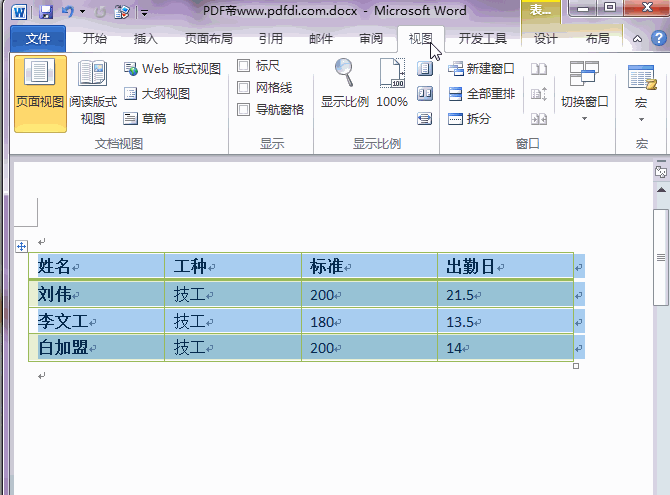Click the vertical scrollbar thumb

point(661,257)
